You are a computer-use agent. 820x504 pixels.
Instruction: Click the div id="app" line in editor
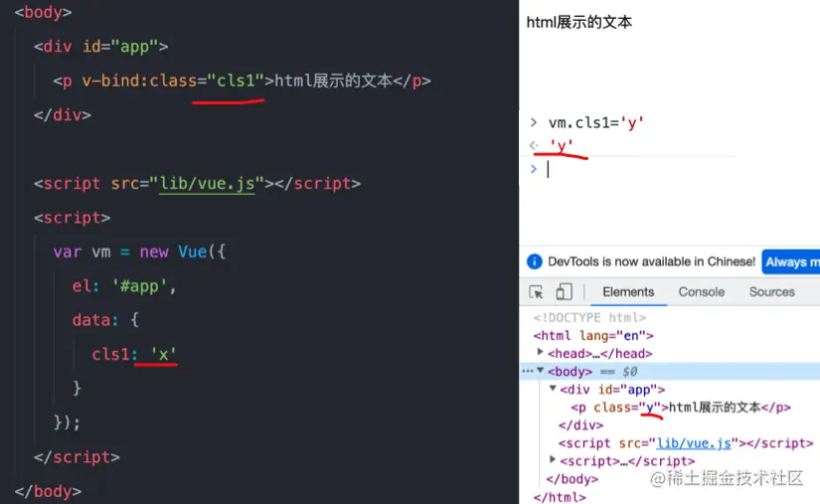pyautogui.click(x=101, y=47)
